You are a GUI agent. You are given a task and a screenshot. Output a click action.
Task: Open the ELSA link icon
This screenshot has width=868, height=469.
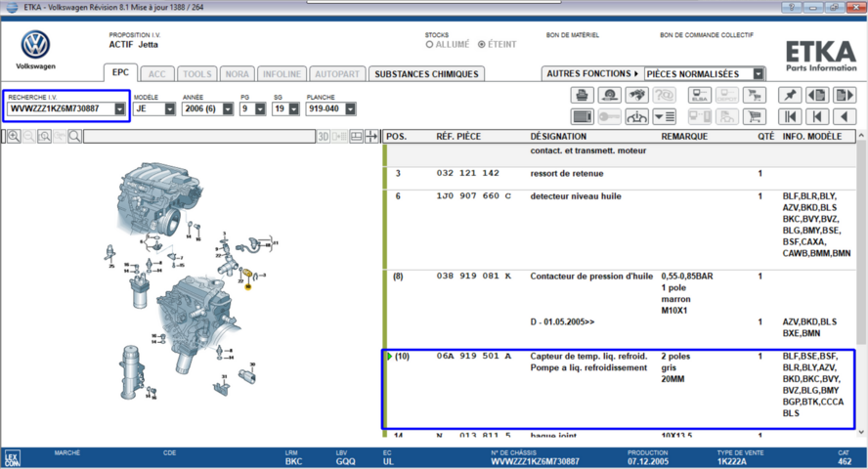(x=699, y=95)
